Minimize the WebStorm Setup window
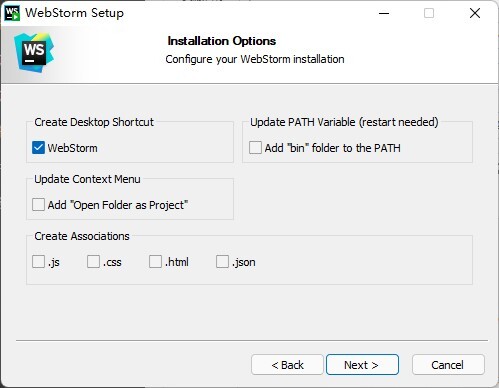 pos(384,13)
